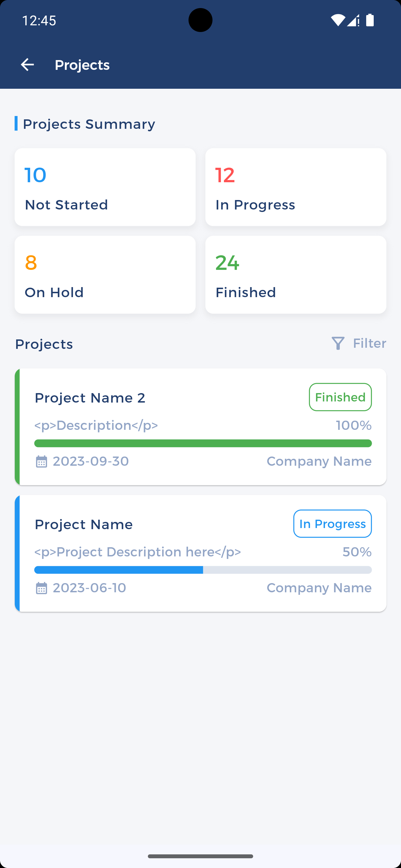Tap the Wi-Fi status icon
This screenshot has height=868, width=401.
point(338,20)
